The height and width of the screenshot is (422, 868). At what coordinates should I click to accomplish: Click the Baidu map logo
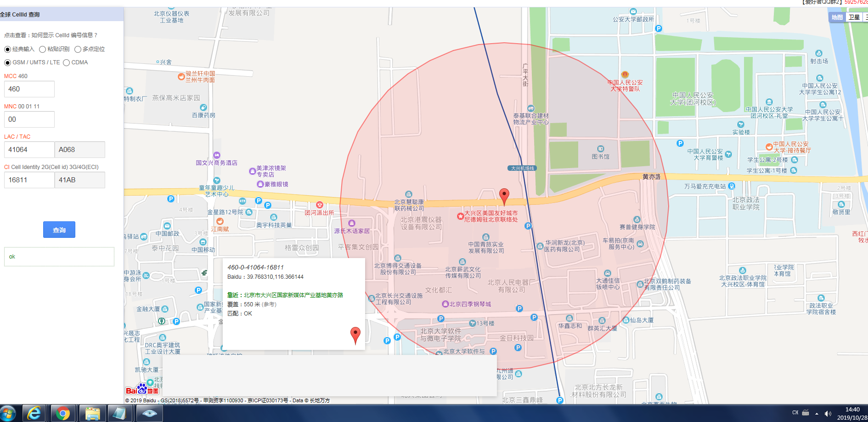pyautogui.click(x=142, y=389)
